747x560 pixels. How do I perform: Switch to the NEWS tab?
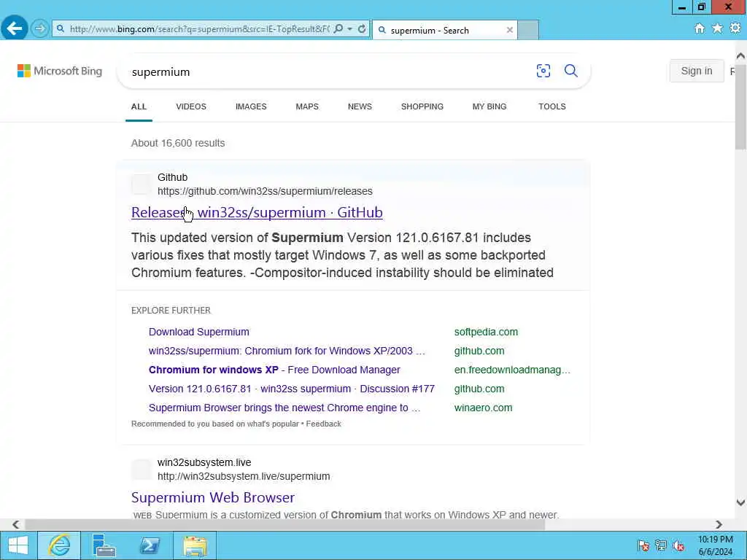point(360,106)
